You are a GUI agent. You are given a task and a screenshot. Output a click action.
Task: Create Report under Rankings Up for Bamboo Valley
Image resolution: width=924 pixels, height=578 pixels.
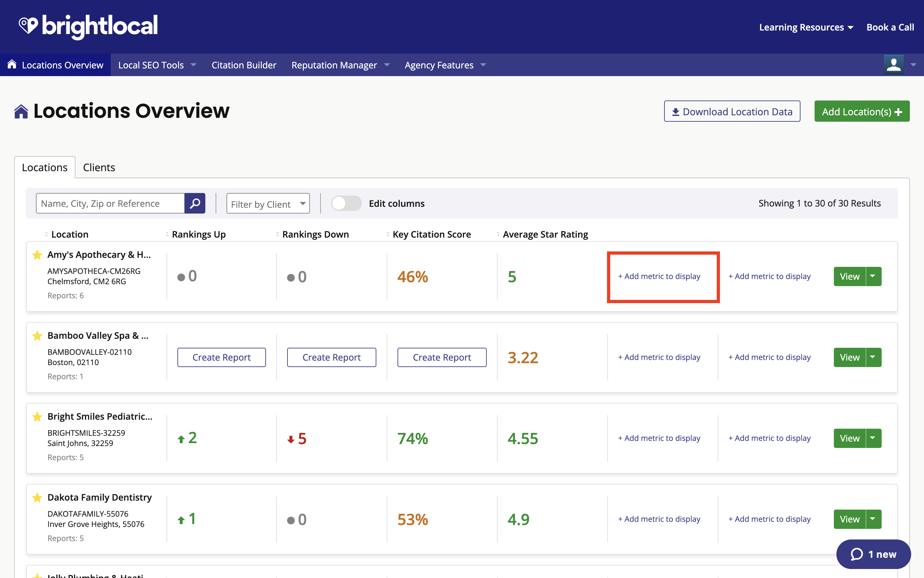click(x=221, y=357)
